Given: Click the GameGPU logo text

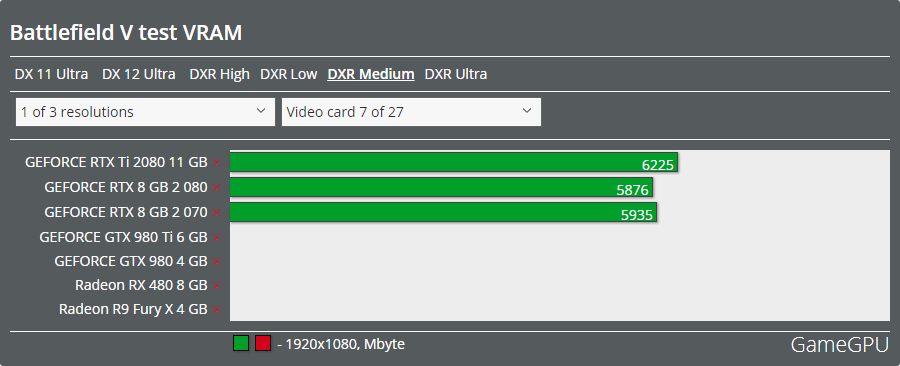Looking at the screenshot, I should (x=840, y=345).
